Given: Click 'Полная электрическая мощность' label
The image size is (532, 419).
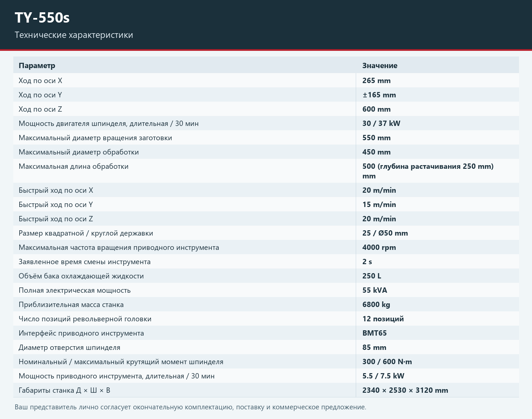Looking at the screenshot, I should pos(74,290).
